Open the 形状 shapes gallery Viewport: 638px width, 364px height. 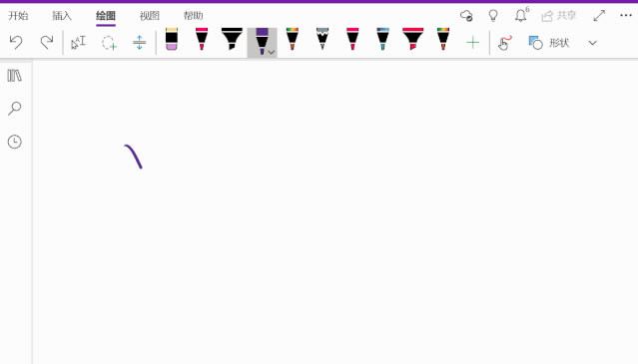pyautogui.click(x=548, y=43)
